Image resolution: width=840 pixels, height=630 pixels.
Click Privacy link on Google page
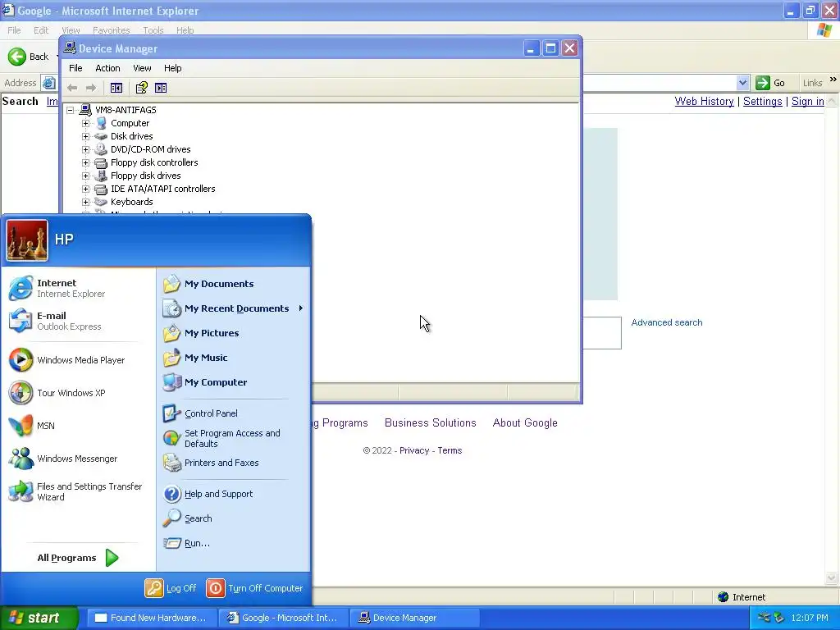(414, 450)
